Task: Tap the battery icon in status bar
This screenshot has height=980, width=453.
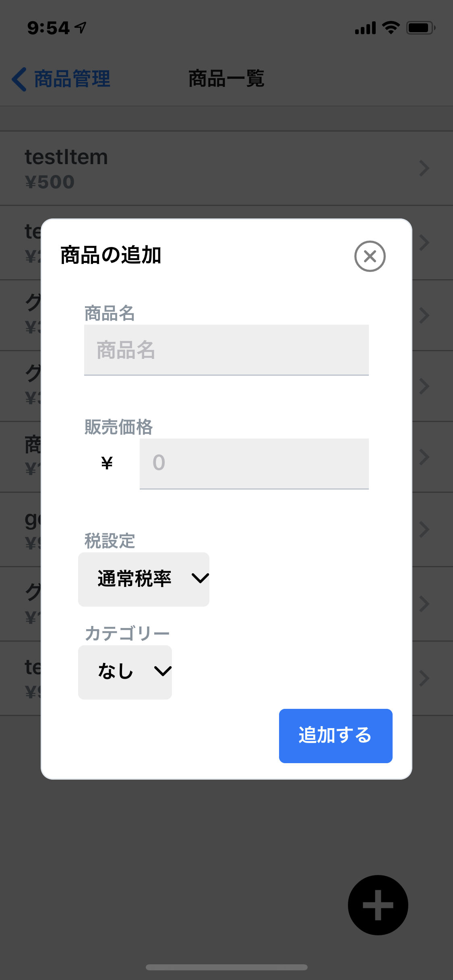Action: coord(420,28)
